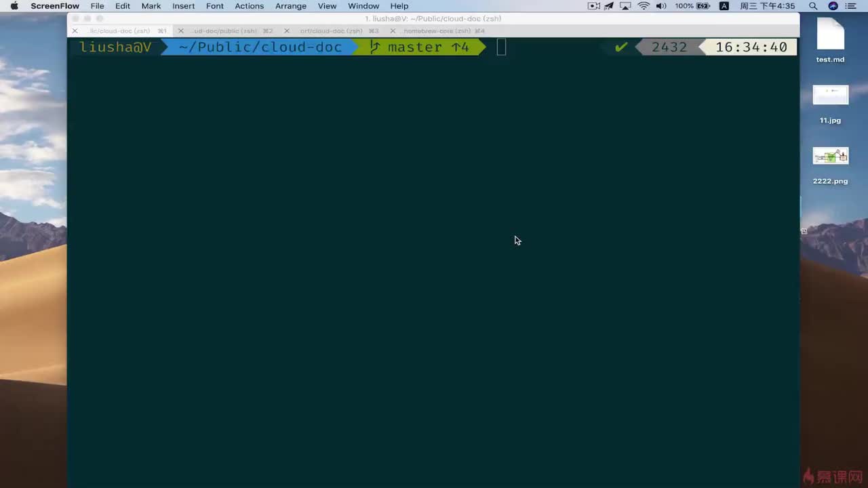
Task: Click the terminal window title text
Action: (433, 18)
